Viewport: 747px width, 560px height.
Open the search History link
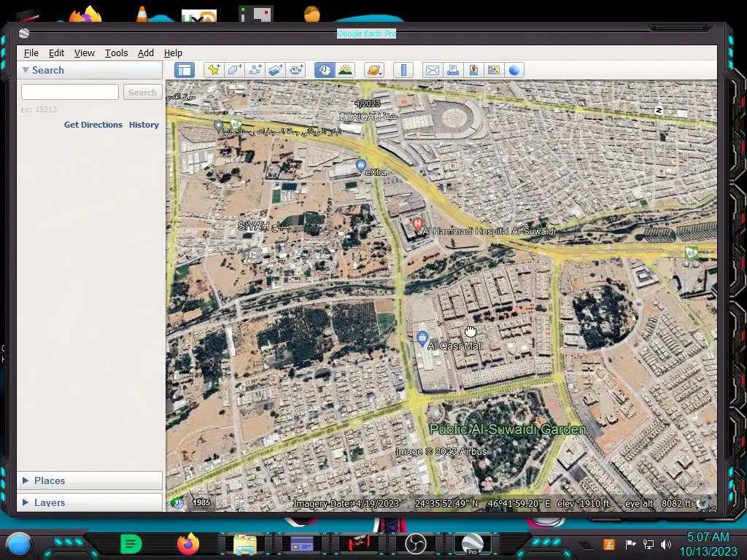(x=144, y=125)
